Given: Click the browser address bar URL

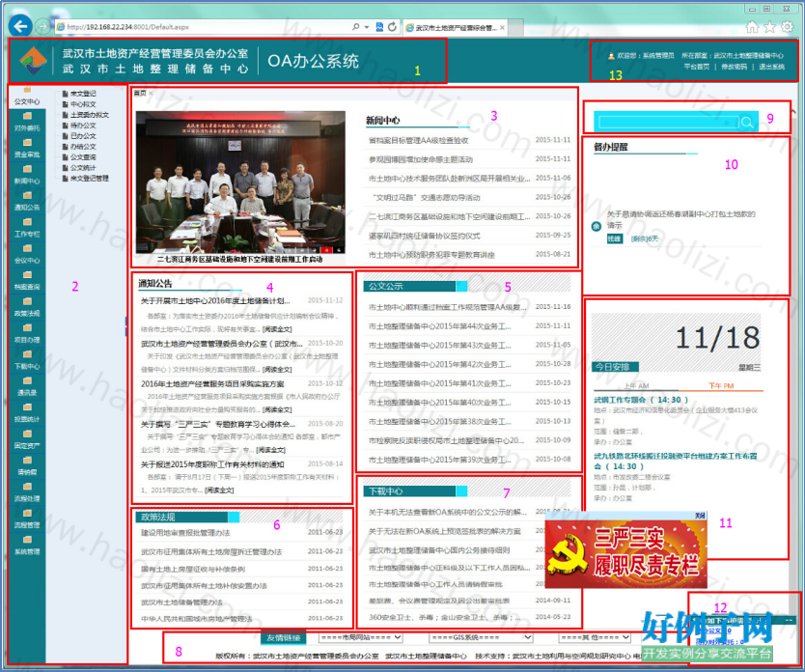Looking at the screenshot, I should pos(127,27).
